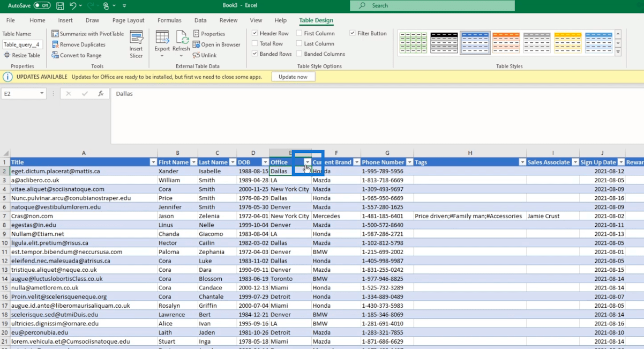Expand the Table Styles gallery
644x349 pixels.
click(618, 52)
